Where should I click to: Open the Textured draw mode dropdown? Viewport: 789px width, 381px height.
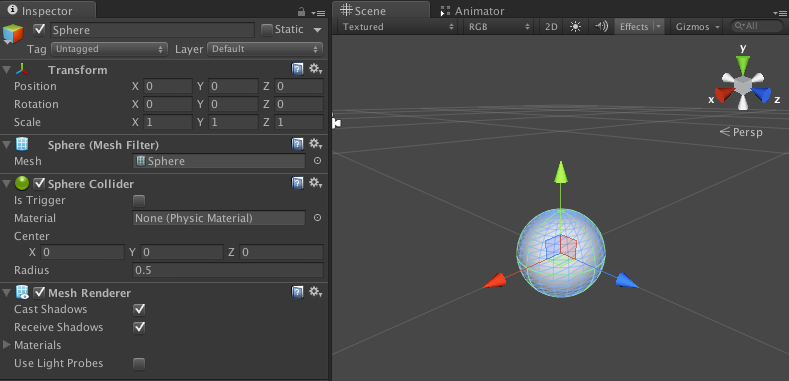tap(398, 27)
